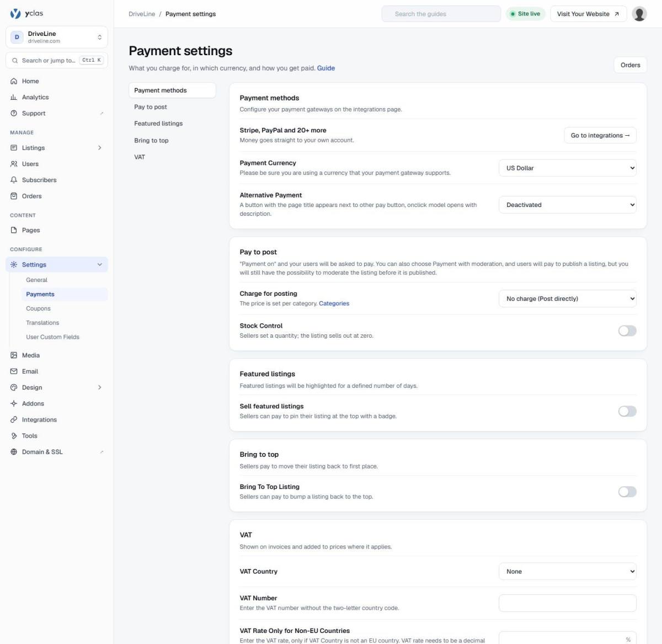The width and height of the screenshot is (662, 644).
Task: Click the Orders bag icon in sidebar
Action: point(14,196)
